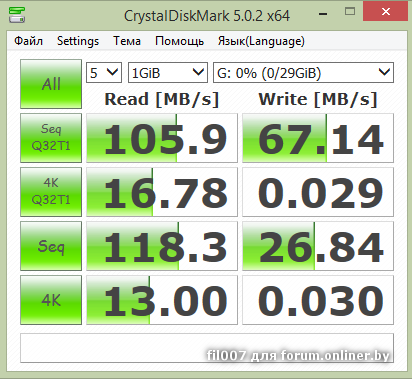Open the Settings menu

tap(78, 41)
